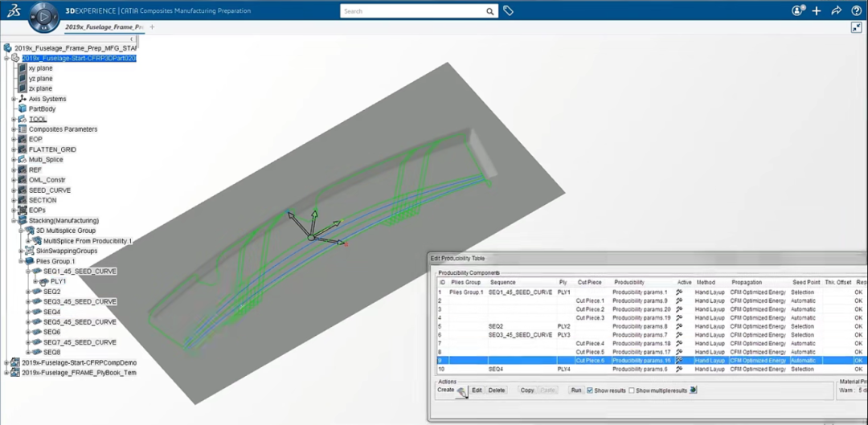
Task: Click the EOPs group icon
Action: coord(23,210)
